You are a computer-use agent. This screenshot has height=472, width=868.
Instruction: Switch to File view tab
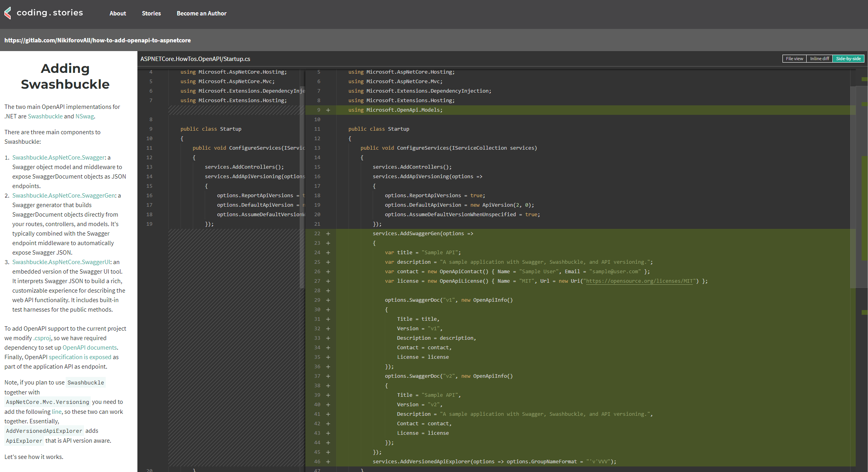point(794,59)
